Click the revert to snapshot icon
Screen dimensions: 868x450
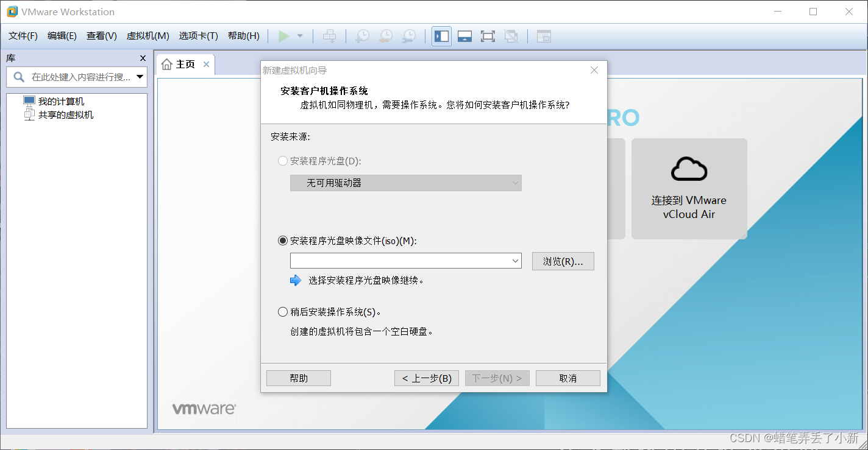coord(385,36)
